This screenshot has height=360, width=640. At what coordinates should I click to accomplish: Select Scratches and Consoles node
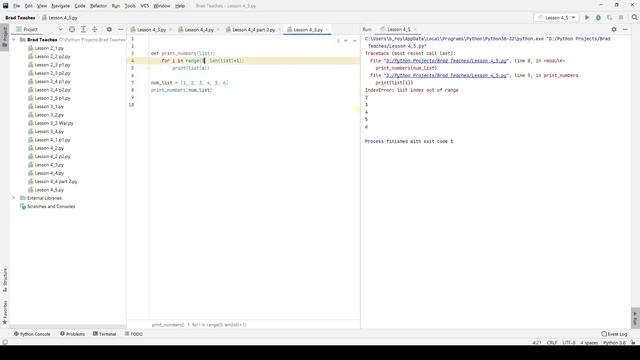pyautogui.click(x=51, y=207)
